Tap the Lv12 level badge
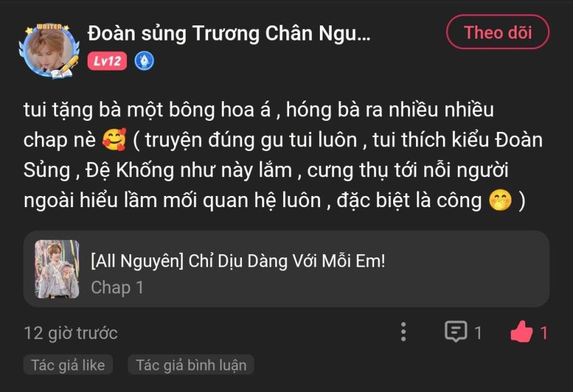Screen dimensions: 573x392 pyautogui.click(x=107, y=61)
